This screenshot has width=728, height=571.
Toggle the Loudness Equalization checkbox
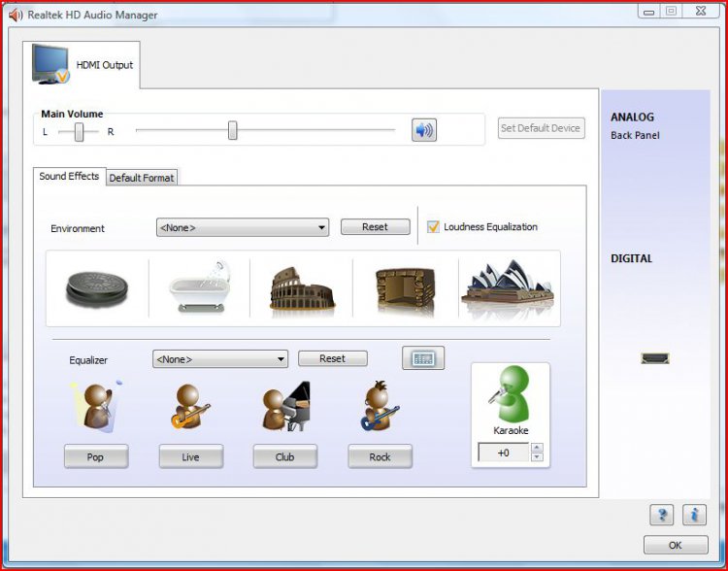[x=433, y=226]
